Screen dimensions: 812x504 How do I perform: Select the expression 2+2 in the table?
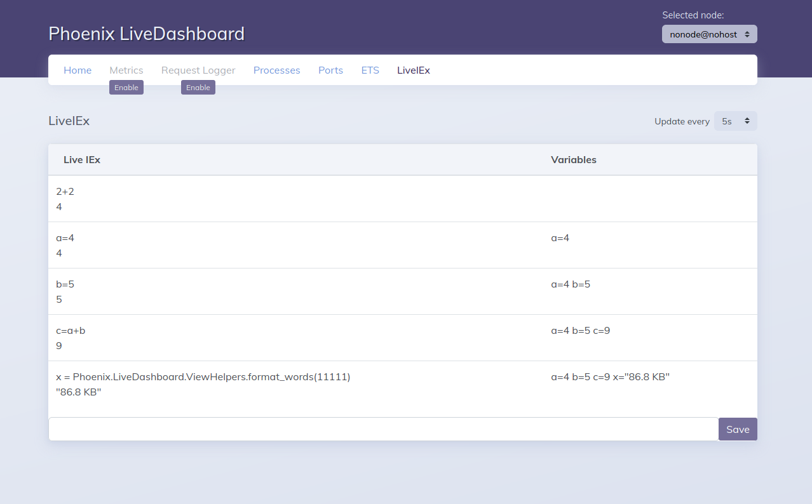[65, 190]
